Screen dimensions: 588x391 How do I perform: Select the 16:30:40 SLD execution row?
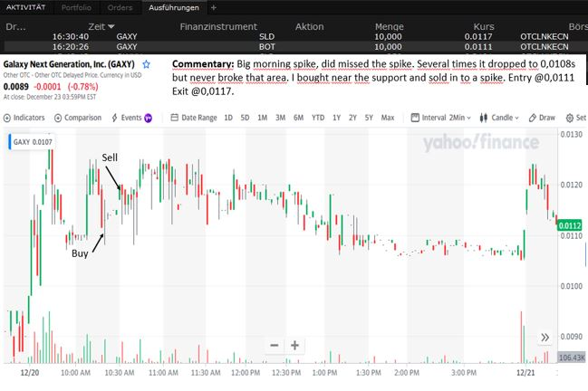point(294,37)
